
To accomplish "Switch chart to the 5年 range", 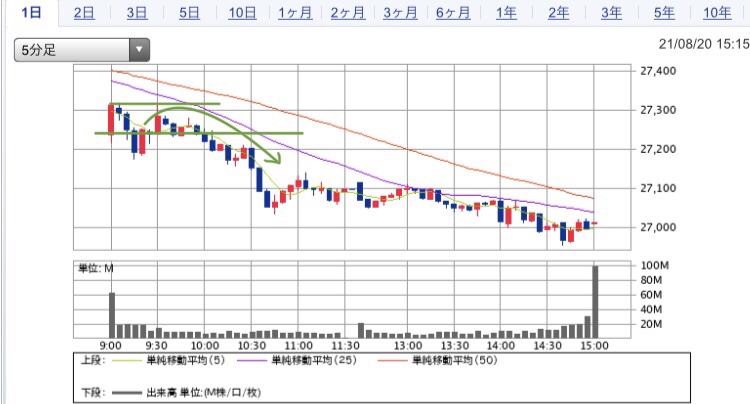I will (x=664, y=13).
